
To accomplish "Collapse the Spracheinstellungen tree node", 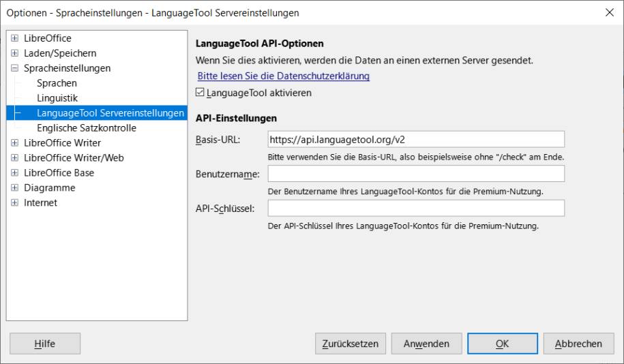I will click(15, 68).
